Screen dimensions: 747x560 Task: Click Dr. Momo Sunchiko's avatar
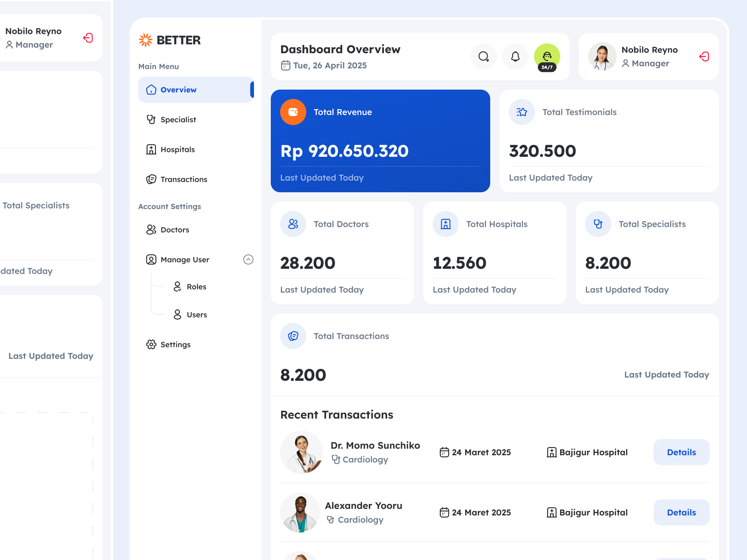(302, 452)
